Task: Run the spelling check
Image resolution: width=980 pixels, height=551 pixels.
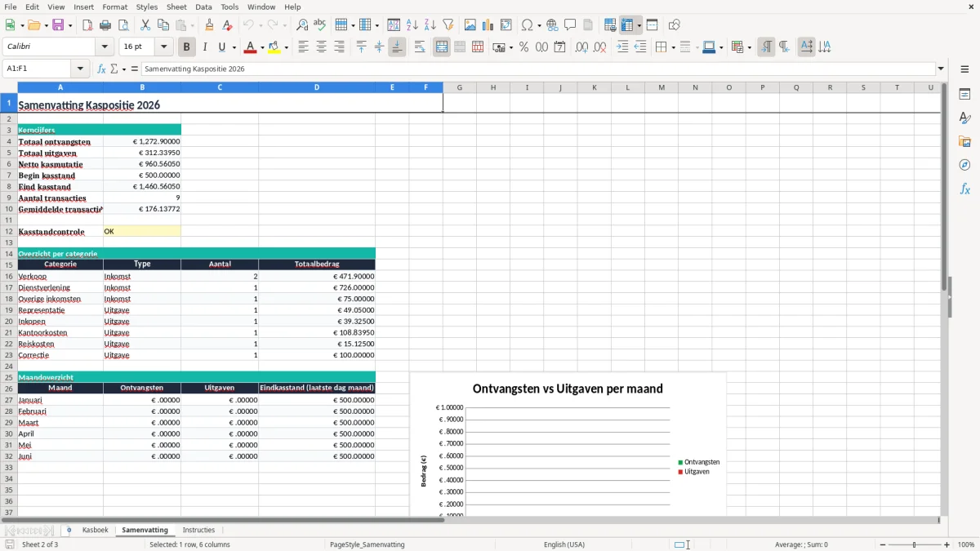Action: click(x=320, y=25)
